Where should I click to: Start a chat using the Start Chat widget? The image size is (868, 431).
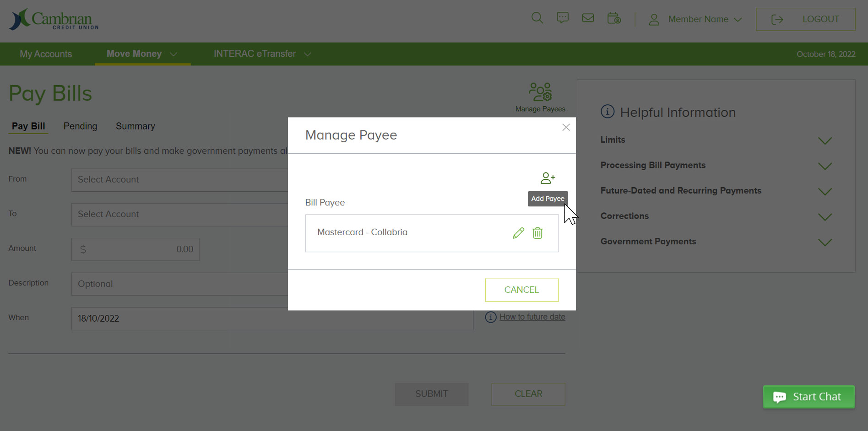808,396
